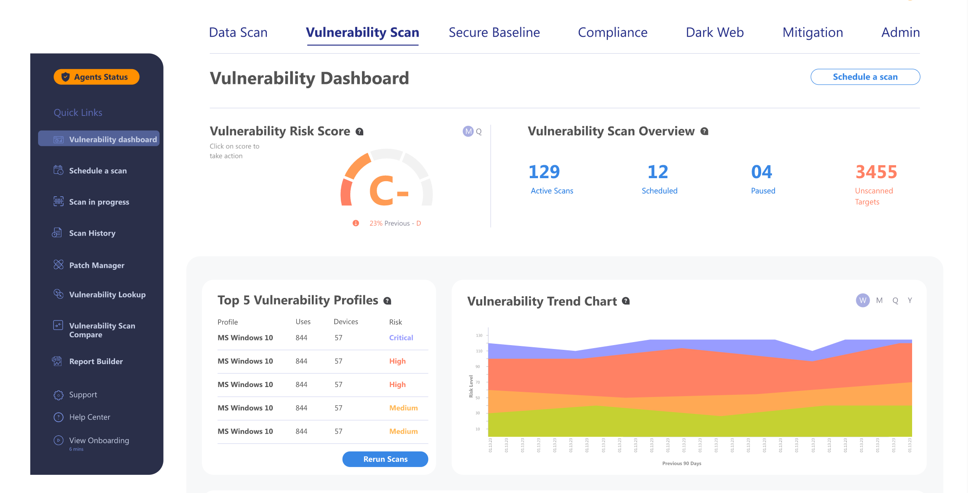Select Weekly (W) trend chart range
980x493 pixels.
click(x=863, y=300)
